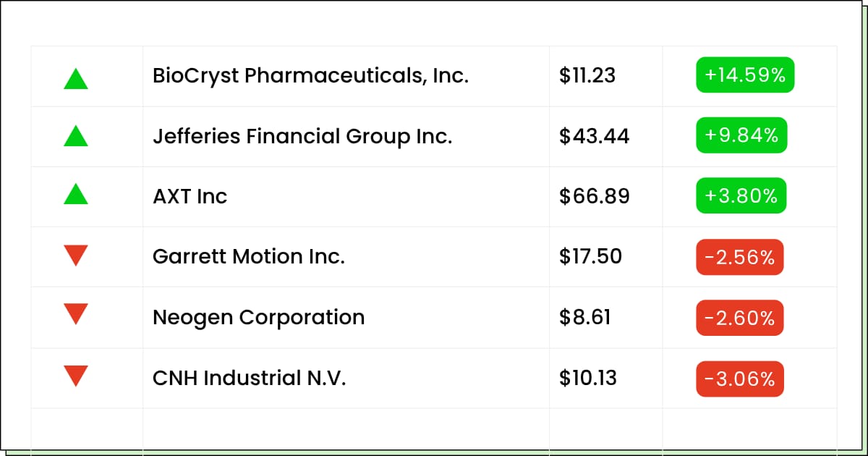
Task: Open the Neogen Corporation company name
Action: (258, 317)
